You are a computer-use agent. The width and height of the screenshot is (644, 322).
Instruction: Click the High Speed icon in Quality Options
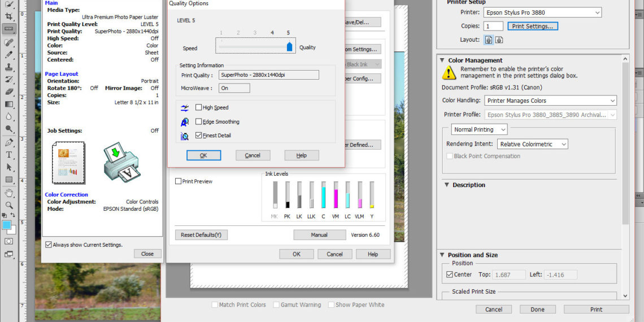click(x=185, y=108)
